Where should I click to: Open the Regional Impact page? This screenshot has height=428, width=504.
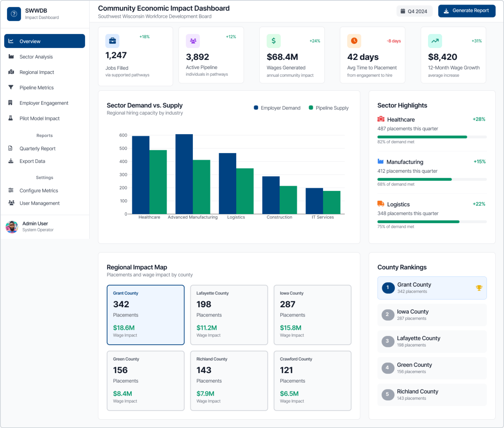(45, 72)
